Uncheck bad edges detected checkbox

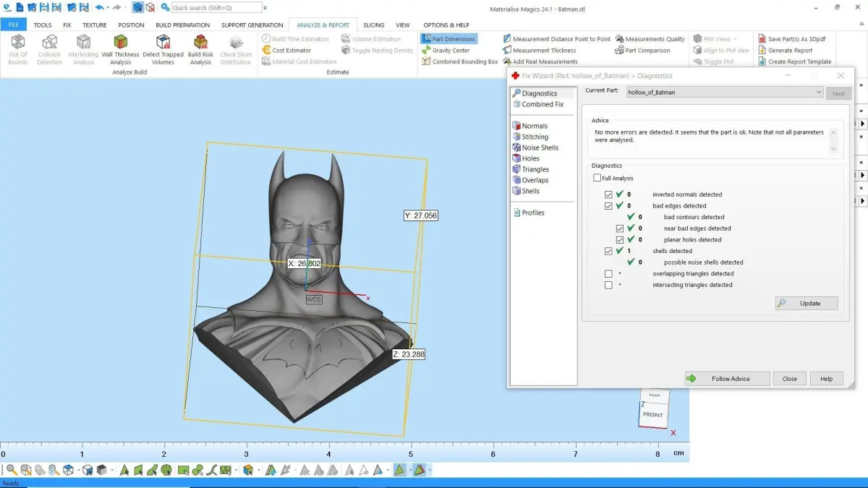point(608,206)
